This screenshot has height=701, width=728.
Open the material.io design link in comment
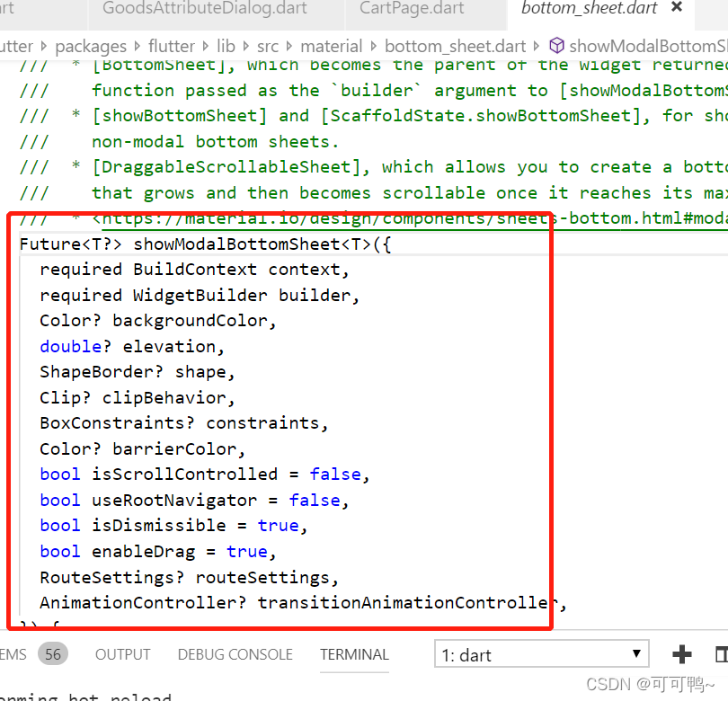413,218
